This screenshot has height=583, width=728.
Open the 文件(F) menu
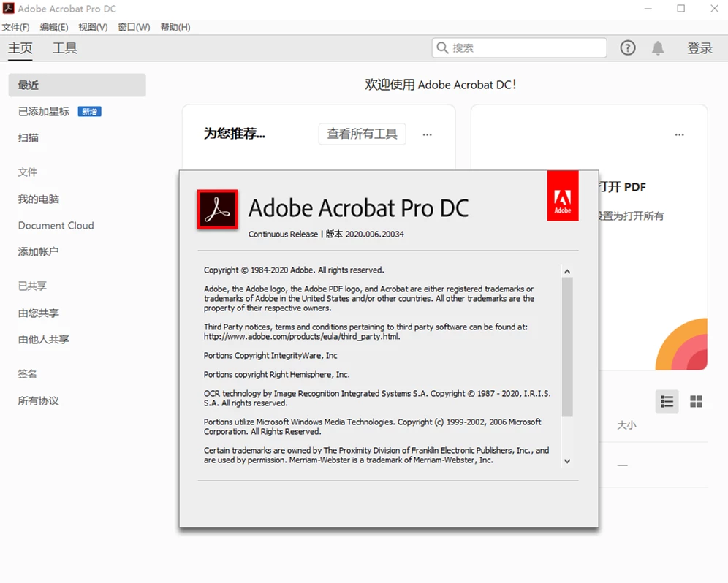pos(16,27)
